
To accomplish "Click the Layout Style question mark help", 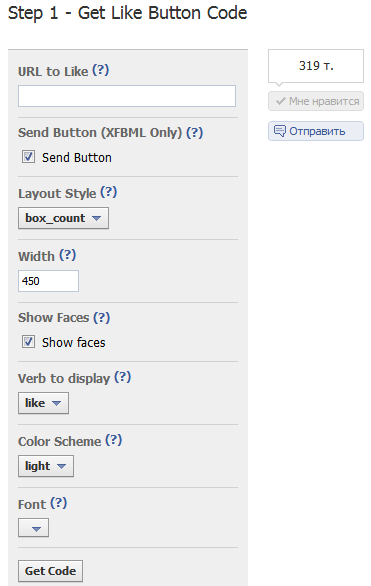I will (x=109, y=192).
